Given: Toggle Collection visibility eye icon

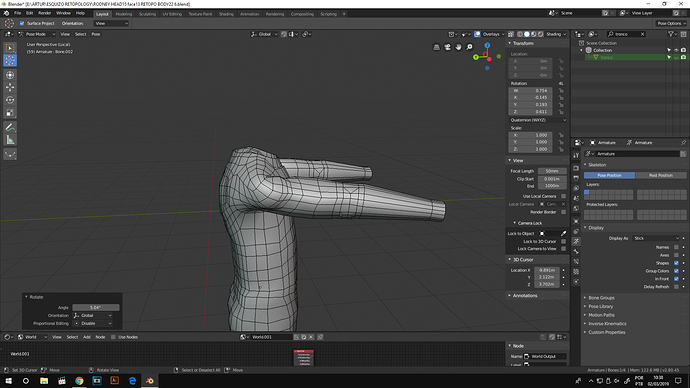Looking at the screenshot, I should pyautogui.click(x=676, y=50).
